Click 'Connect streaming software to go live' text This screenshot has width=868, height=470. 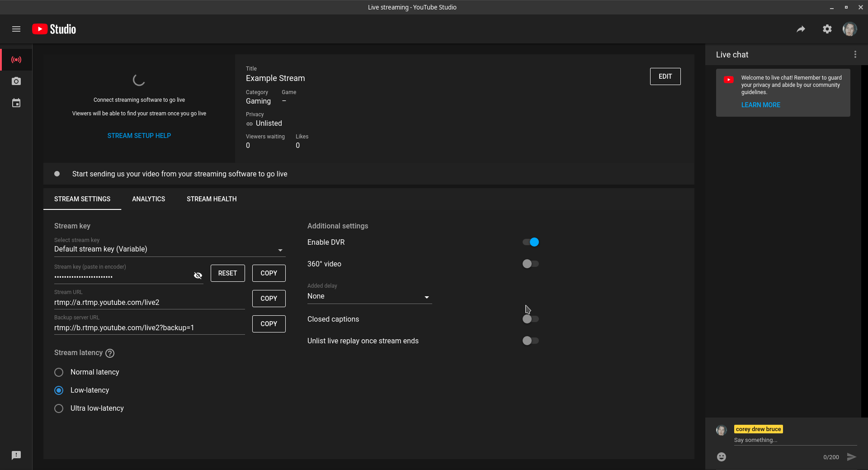[x=139, y=100]
